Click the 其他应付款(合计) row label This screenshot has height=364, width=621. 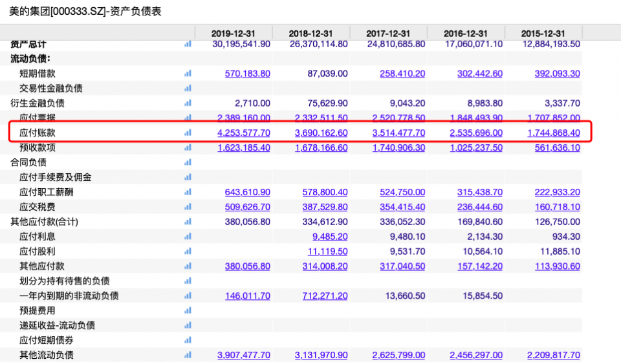coord(47,222)
